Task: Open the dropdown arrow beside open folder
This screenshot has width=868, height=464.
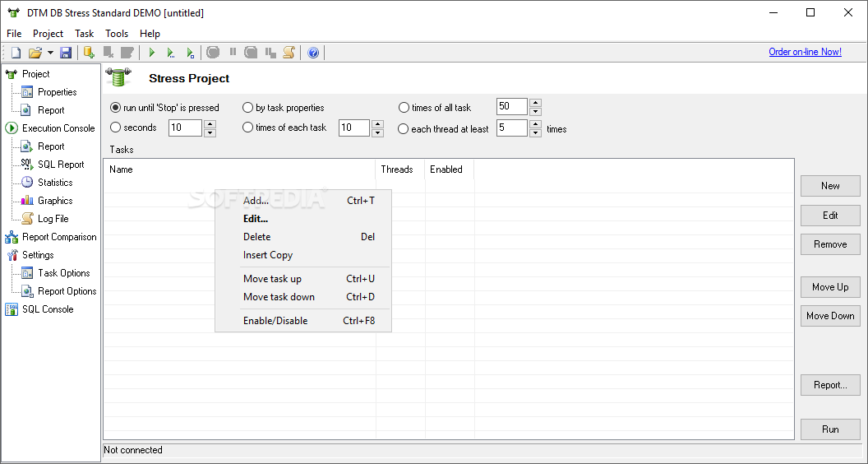Action: click(50, 53)
